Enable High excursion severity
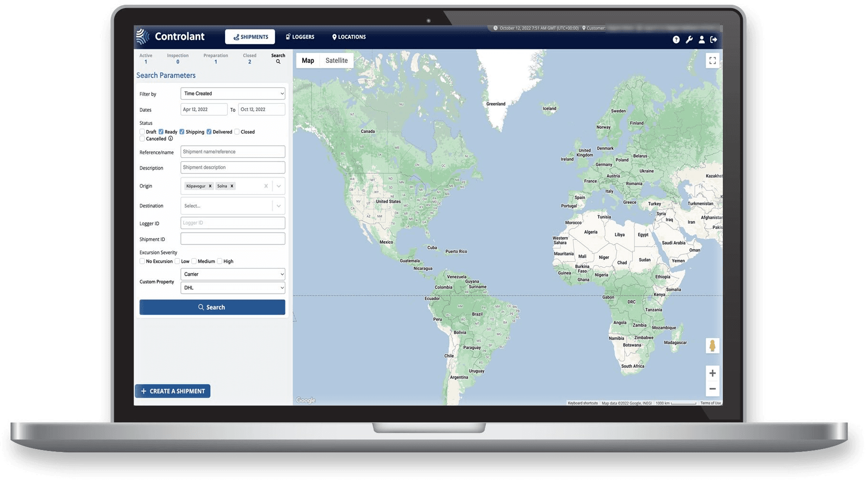Screen dimensions: 868x480 [220, 261]
